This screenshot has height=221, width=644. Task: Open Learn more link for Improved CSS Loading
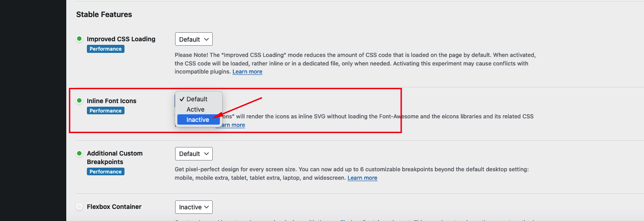(x=247, y=72)
